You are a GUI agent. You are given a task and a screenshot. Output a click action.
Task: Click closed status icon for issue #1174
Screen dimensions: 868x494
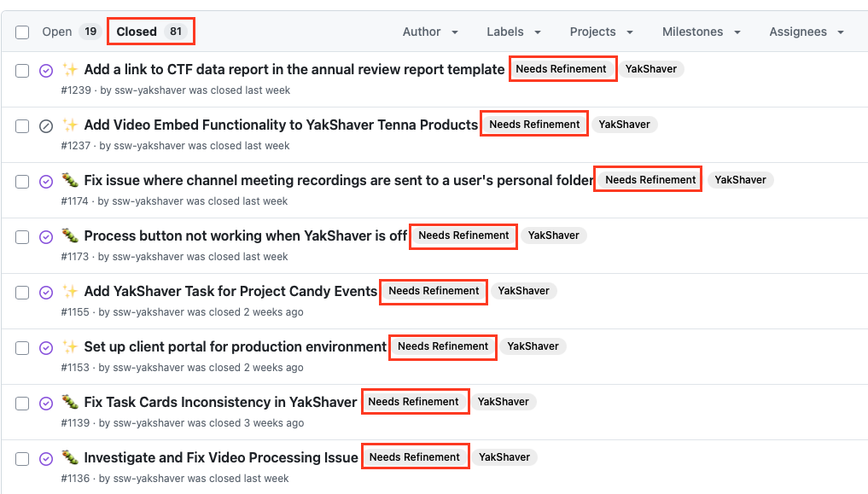pos(46,182)
